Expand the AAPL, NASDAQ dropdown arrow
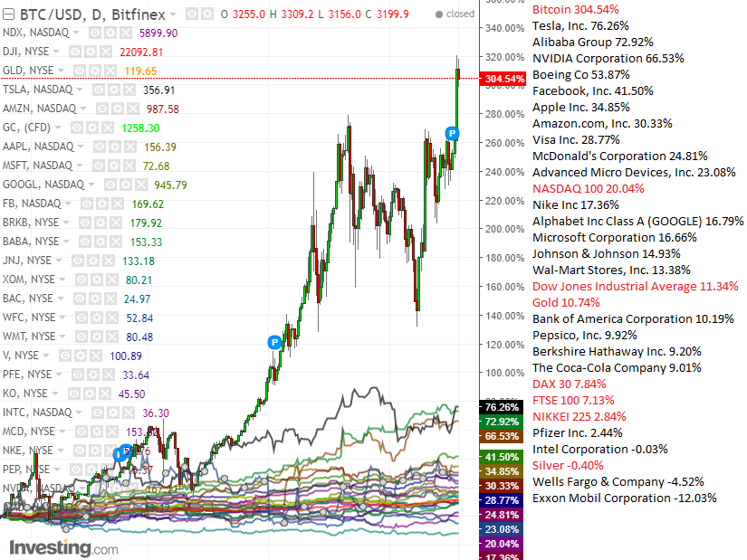 click(81, 147)
